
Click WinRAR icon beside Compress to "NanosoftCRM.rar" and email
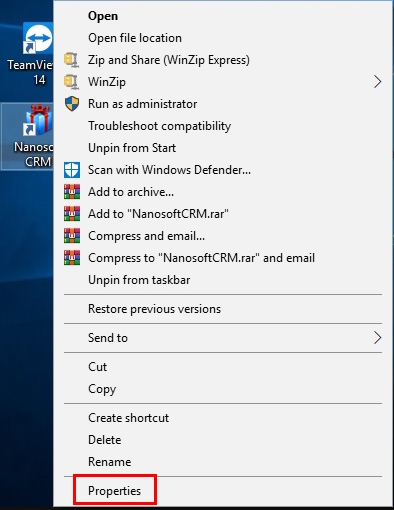coord(72,258)
